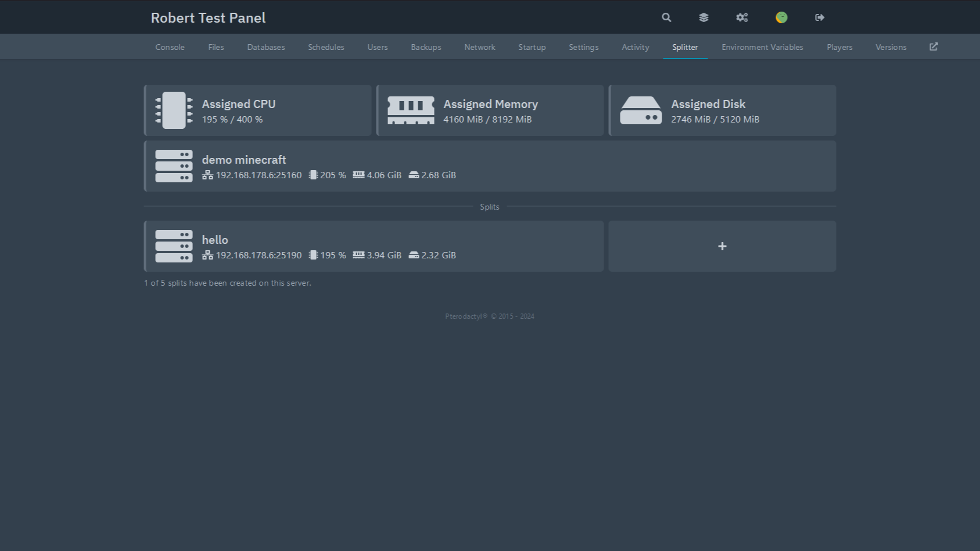Open admin settings cogs icon
This screenshot has width=980, height=551.
(742, 17)
